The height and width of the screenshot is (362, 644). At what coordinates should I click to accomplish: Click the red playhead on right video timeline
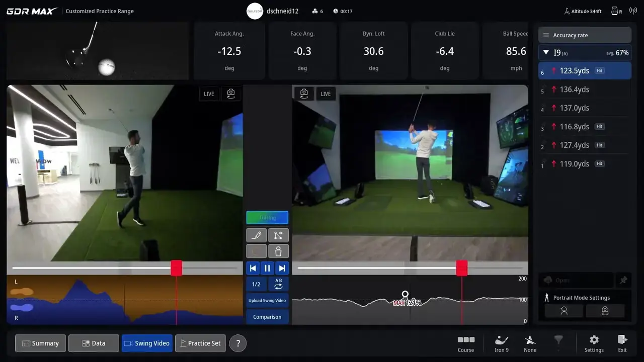pos(462,268)
